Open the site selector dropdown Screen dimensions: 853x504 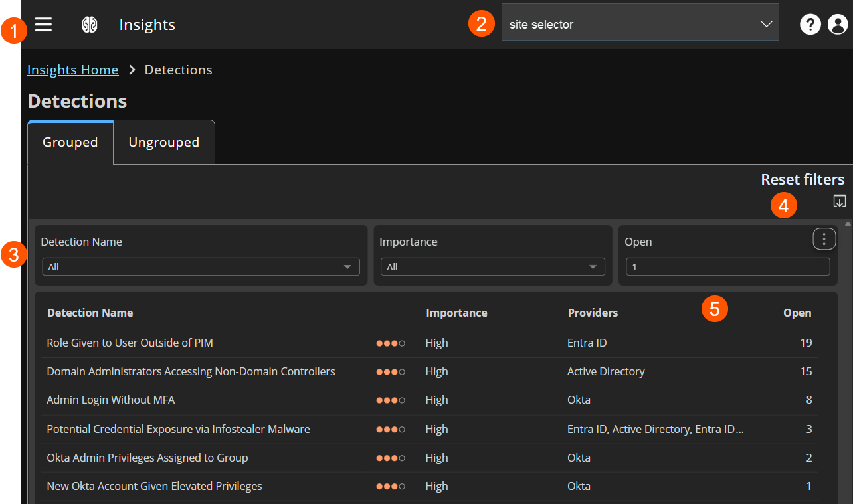(x=640, y=23)
